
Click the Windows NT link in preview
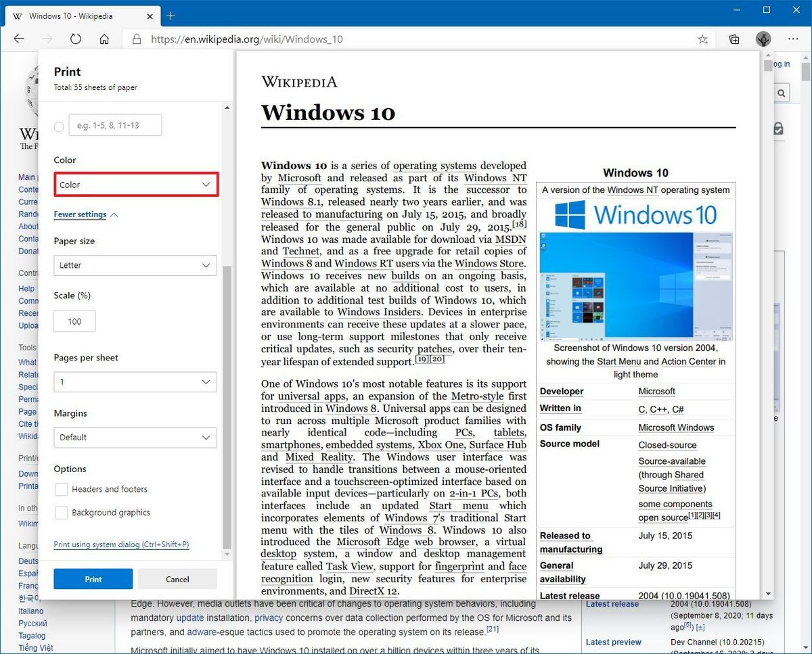pyautogui.click(x=495, y=178)
